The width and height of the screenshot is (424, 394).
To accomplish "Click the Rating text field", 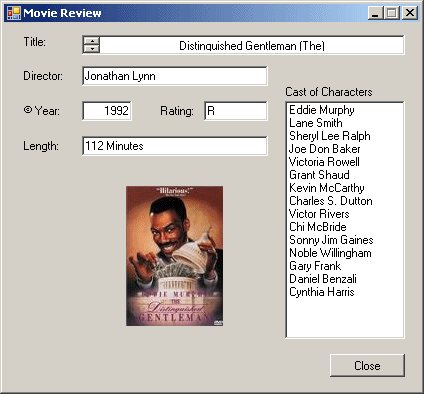I will 236,111.
